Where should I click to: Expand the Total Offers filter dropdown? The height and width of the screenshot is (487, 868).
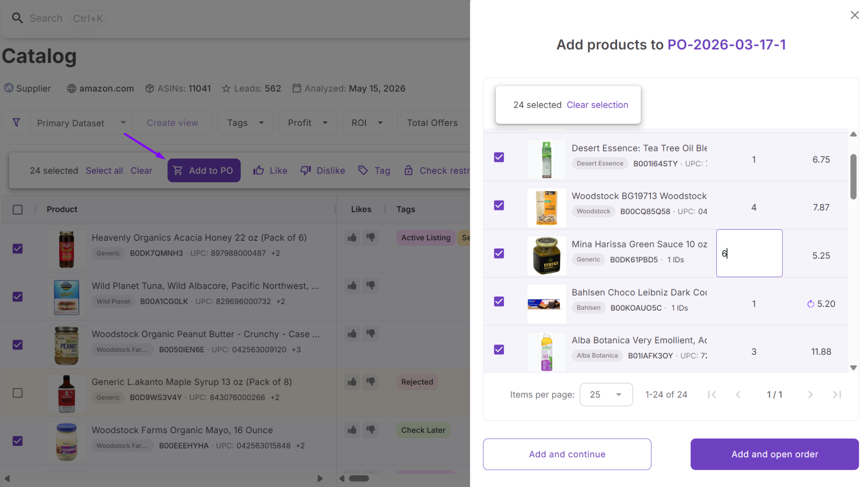[x=434, y=123]
